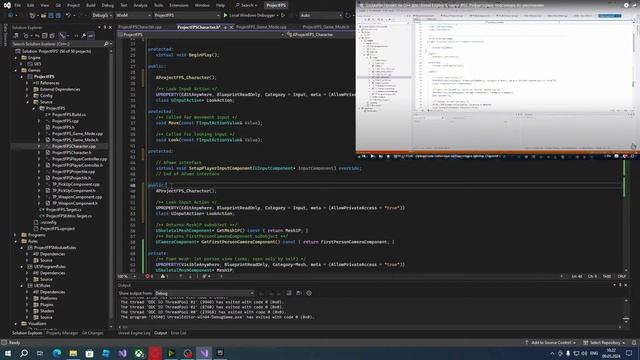Open the Extensions menu
This screenshot has width=640, height=360.
pos(179,5)
